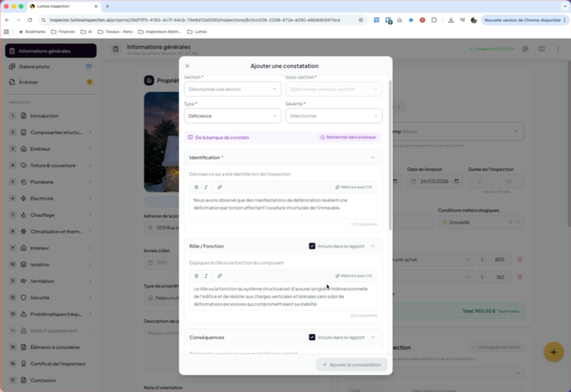Viewport: 571px width, 392px height.
Task: Collapse the Identification section
Action: coord(373,157)
